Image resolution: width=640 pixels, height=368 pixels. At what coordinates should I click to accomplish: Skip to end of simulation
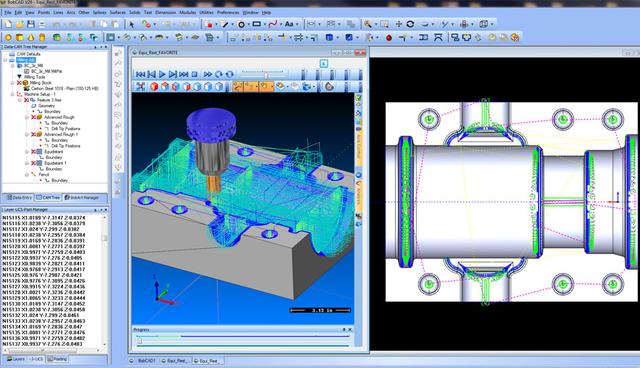[x=184, y=74]
